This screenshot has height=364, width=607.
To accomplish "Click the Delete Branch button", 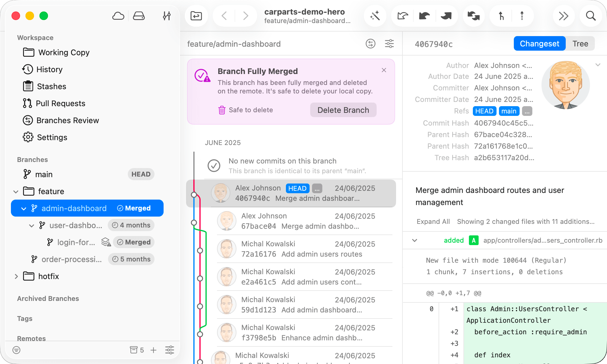I will click(x=343, y=110).
